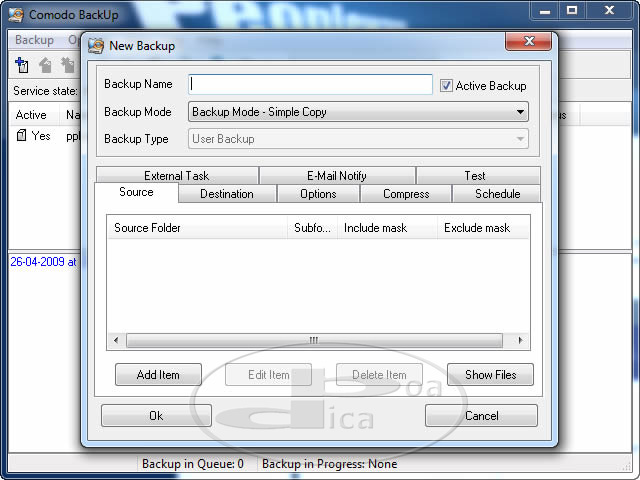
Task: Click the source list scrollbar right arrow
Action: coord(520,341)
